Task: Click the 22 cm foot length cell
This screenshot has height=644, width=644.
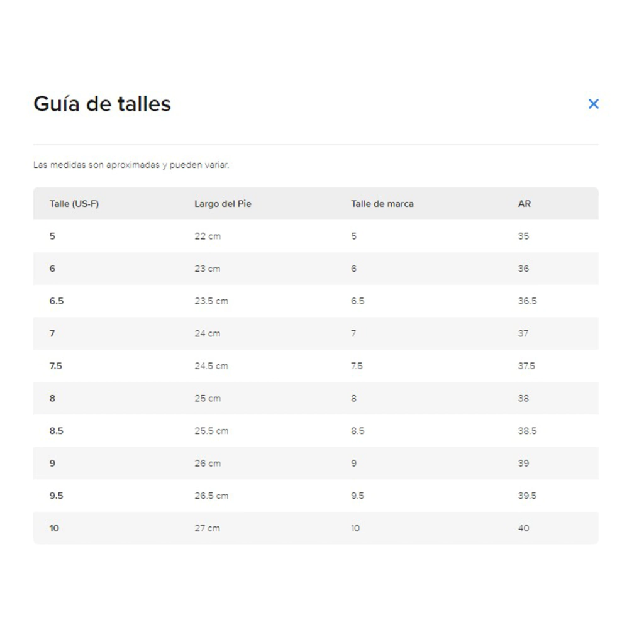Action: point(208,236)
